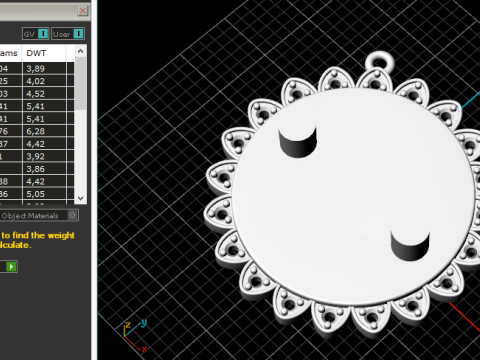Click the gear icon beside Object Materials
480x360 pixels.
[72, 215]
